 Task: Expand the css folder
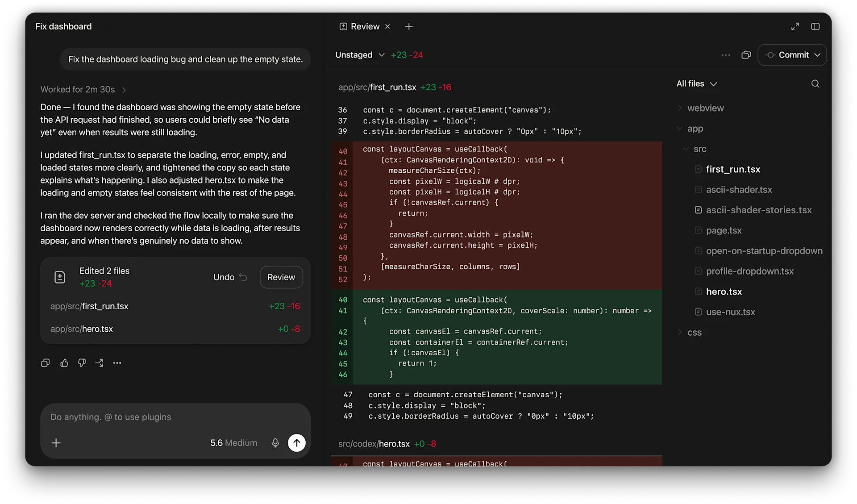pyautogui.click(x=680, y=333)
